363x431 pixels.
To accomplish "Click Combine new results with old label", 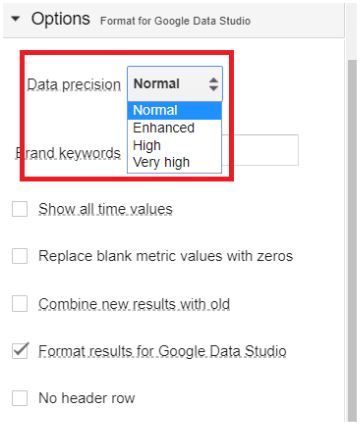I will pos(134,304).
